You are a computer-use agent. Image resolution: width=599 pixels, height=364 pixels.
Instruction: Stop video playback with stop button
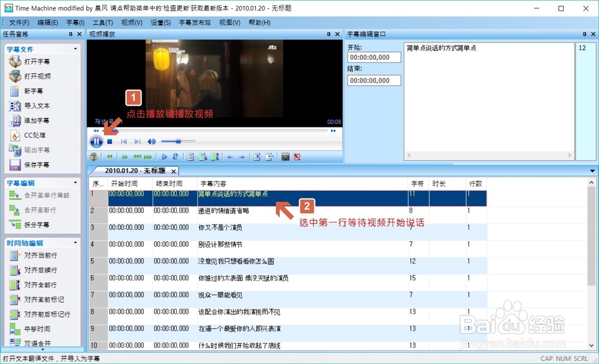point(109,141)
